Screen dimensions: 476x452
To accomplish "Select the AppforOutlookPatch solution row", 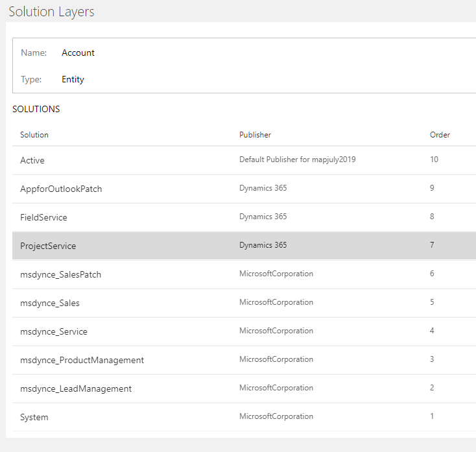I will (x=244, y=189).
